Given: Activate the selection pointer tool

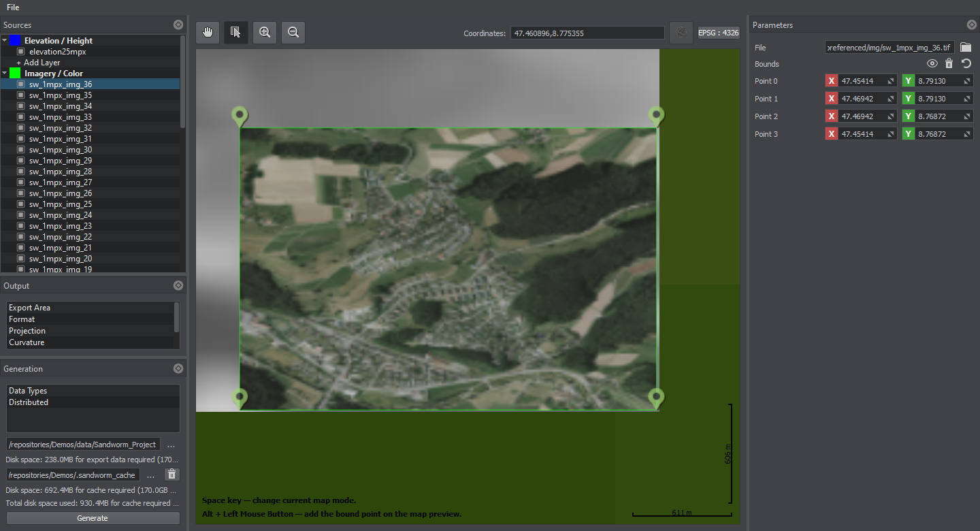Looking at the screenshot, I should (x=236, y=32).
